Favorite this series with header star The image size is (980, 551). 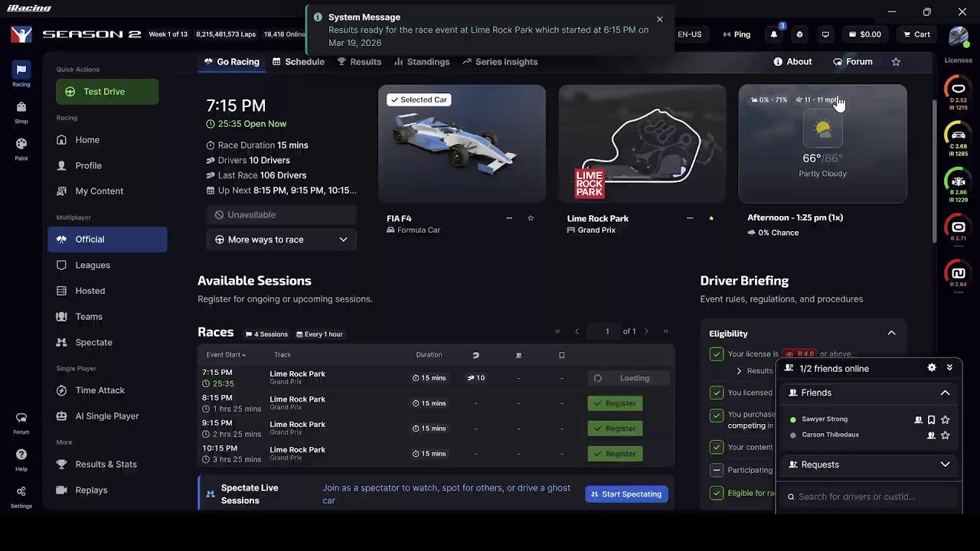[x=896, y=62]
